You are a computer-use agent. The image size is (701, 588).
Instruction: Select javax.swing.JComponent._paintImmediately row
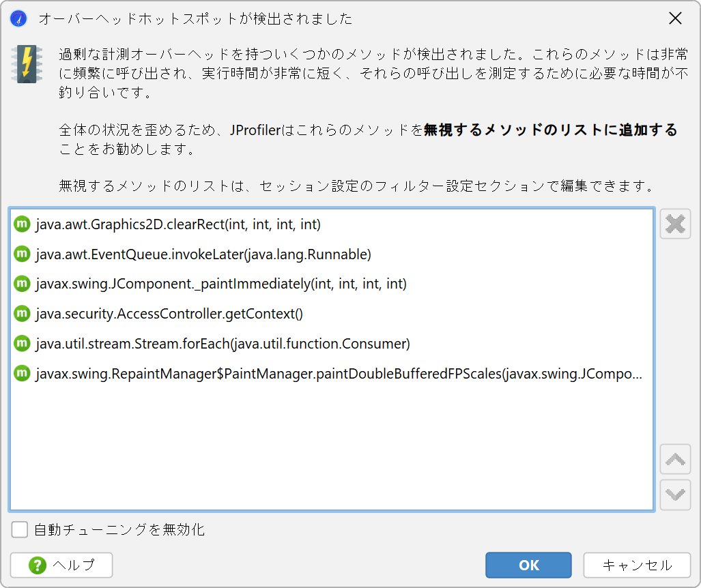pos(332,284)
